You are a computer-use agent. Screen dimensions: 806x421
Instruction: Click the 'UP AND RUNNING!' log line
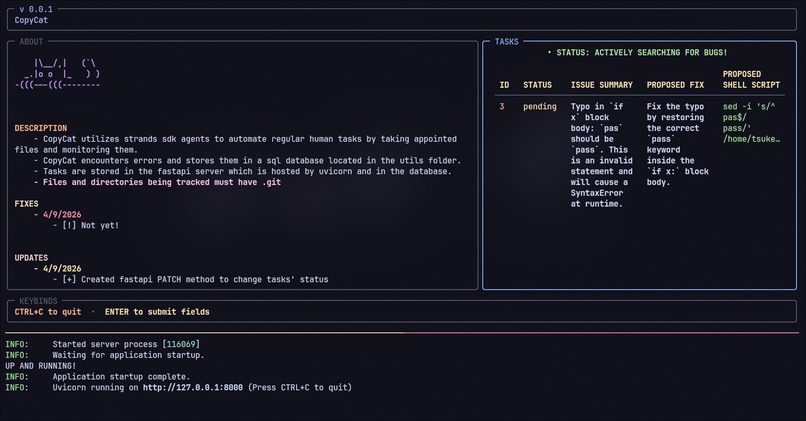pyautogui.click(x=41, y=365)
